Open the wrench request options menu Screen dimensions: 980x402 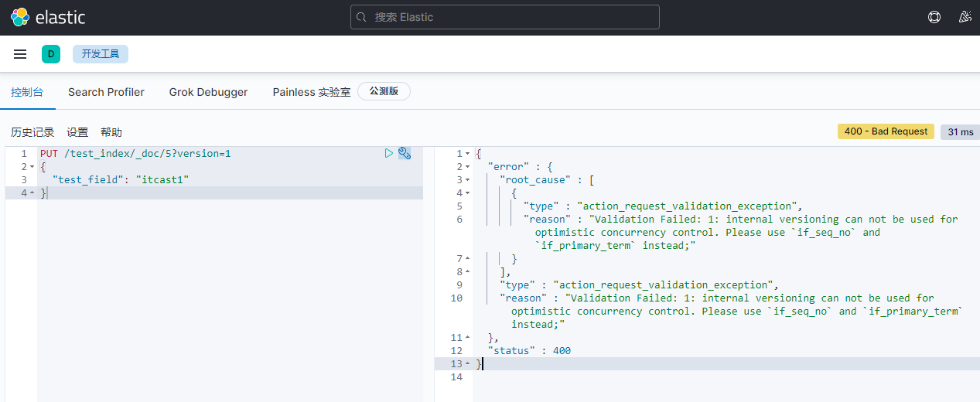(x=405, y=154)
